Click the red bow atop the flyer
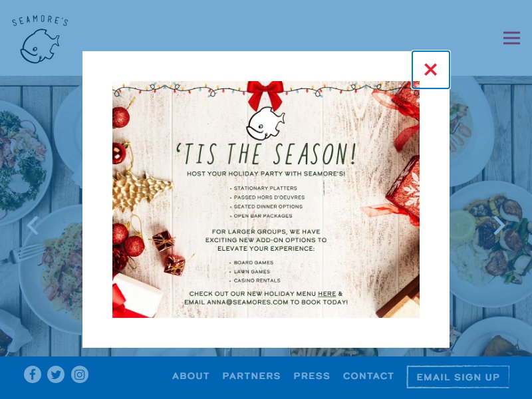 (x=265, y=94)
